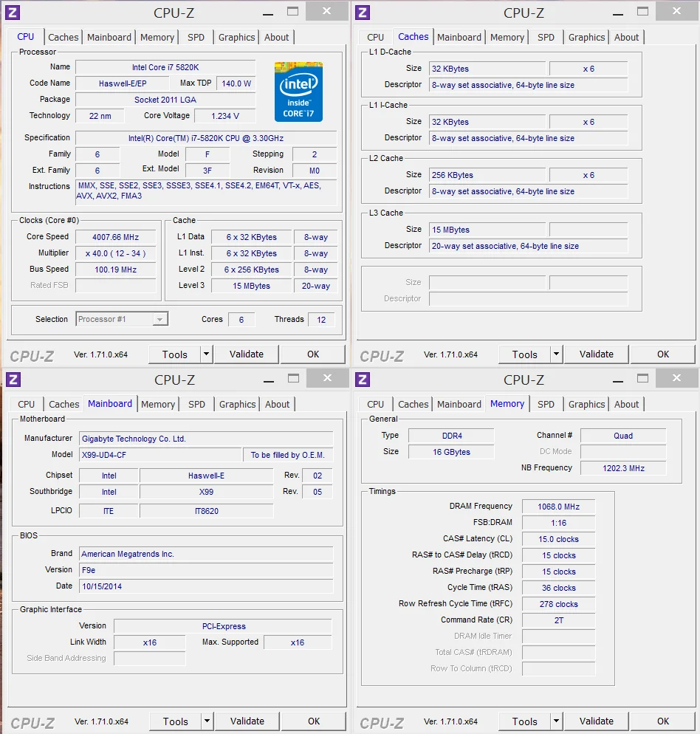Click the L3 Cache size value 15 MBytes in Caches window
The image size is (700, 734).
coord(487,230)
